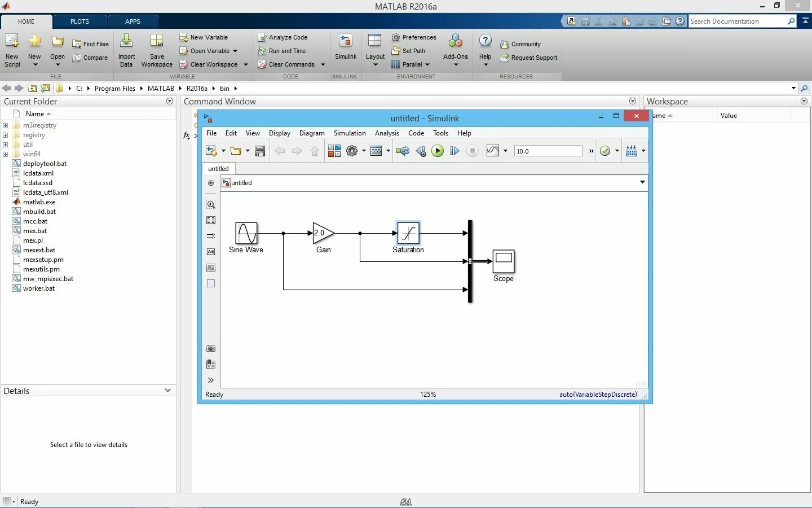
Task: Click Browse for folder icon in address bar
Action: tap(45, 88)
